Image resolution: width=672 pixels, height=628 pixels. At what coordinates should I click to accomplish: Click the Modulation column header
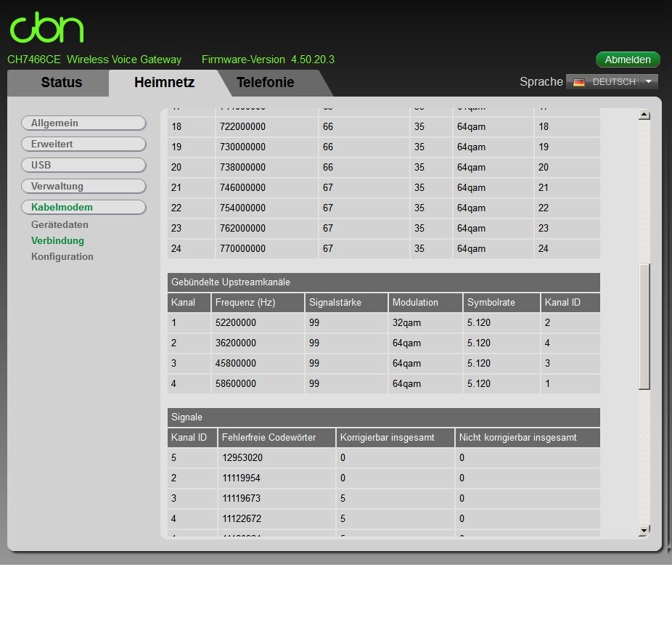[x=425, y=303]
